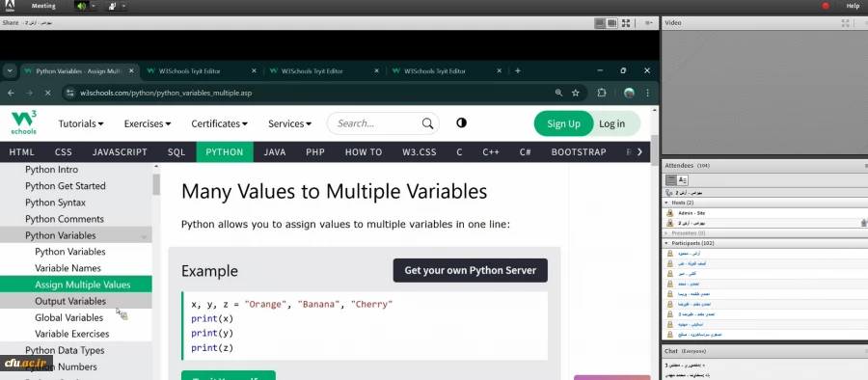Click the Admin - Site host icon
Image resolution: width=868 pixels, height=380 pixels.
pyautogui.click(x=670, y=213)
